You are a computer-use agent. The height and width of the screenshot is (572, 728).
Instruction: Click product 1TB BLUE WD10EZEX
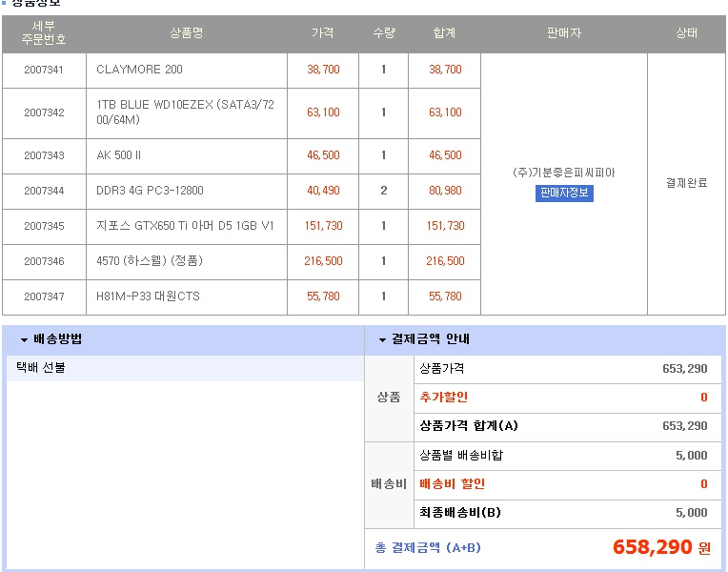(185, 112)
